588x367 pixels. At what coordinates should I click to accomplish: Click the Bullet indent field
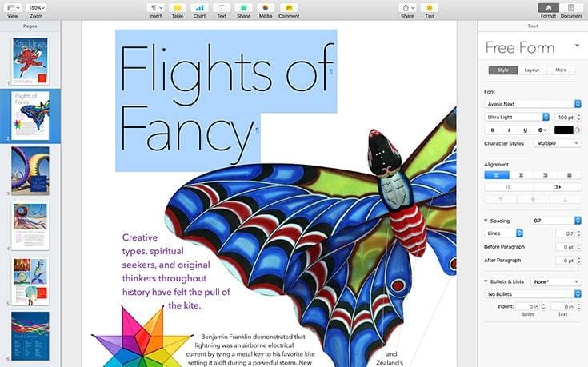click(x=528, y=307)
